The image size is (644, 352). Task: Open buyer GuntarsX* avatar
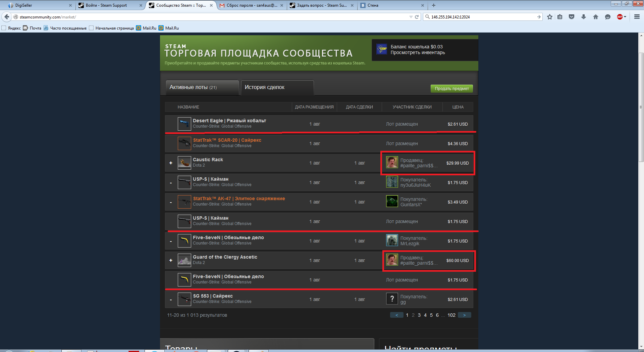click(392, 202)
